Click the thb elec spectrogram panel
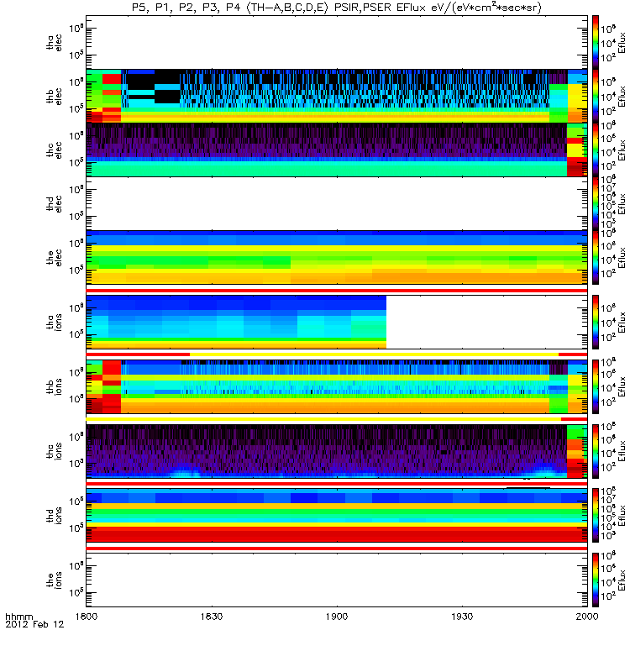The image size is (630, 672). 337,97
